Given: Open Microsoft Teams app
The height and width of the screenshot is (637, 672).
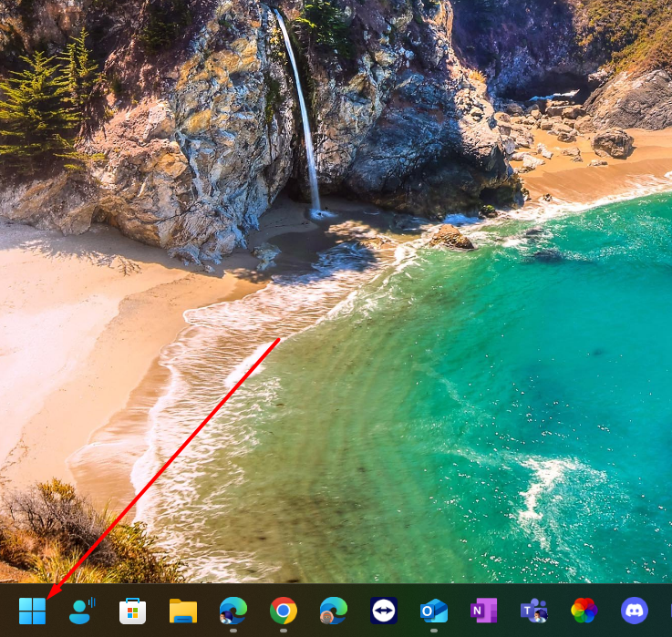Looking at the screenshot, I should pos(534,611).
